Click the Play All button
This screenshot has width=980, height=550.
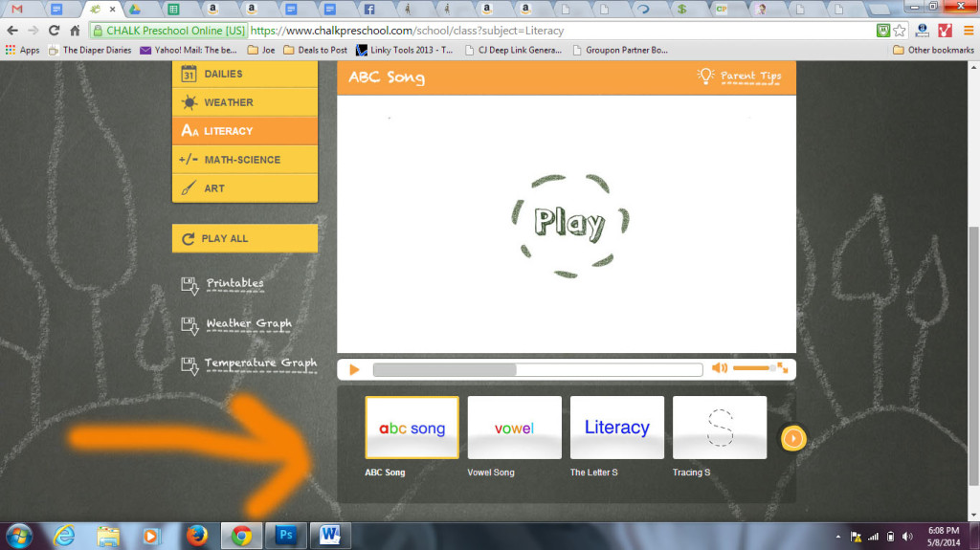(x=244, y=238)
